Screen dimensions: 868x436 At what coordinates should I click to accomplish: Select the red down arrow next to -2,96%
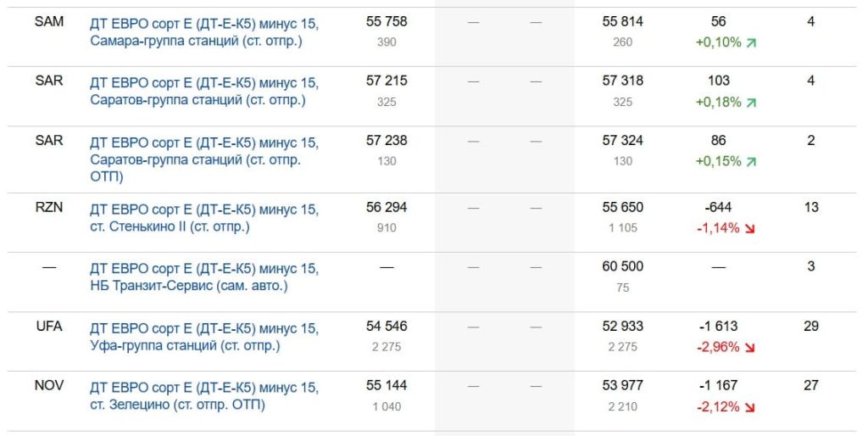[750, 347]
